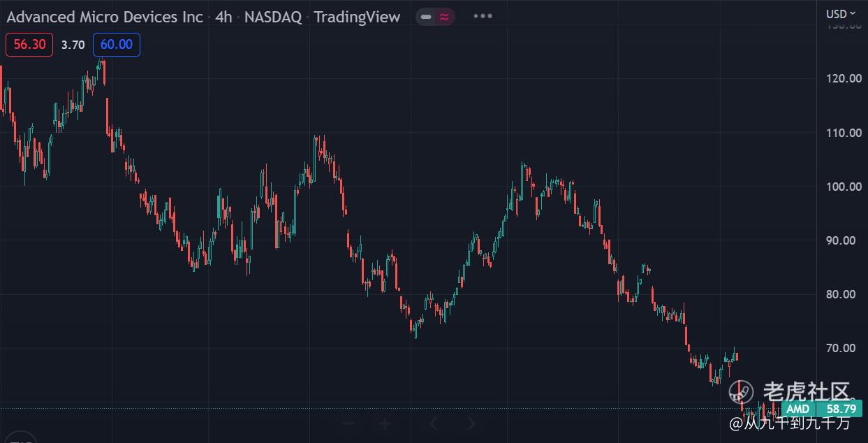Image resolution: width=868 pixels, height=443 pixels.
Task: Click the Advanced Micro Devices Inc symbol title
Action: click(x=105, y=17)
